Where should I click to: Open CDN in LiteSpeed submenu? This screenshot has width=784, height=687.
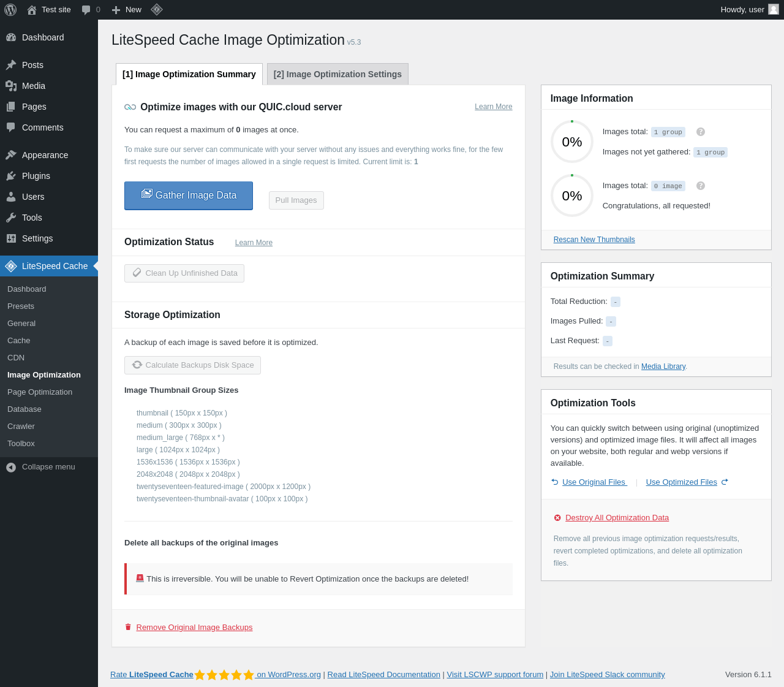(16, 358)
